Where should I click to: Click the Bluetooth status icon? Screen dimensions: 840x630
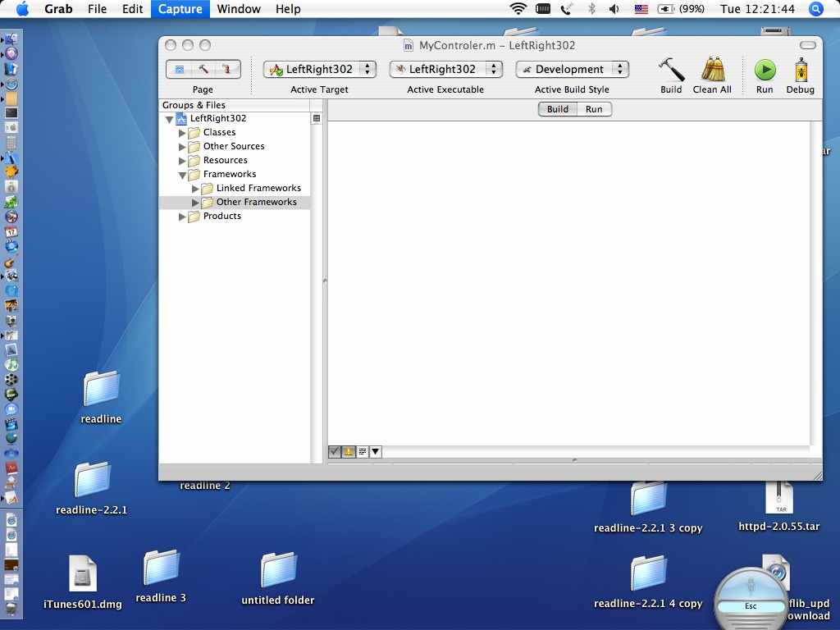[x=591, y=9]
